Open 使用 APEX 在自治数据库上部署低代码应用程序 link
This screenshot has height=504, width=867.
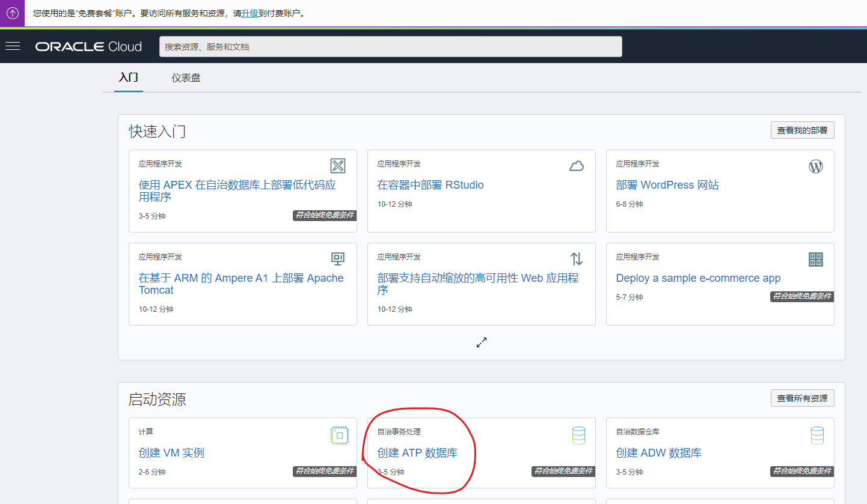tap(237, 191)
